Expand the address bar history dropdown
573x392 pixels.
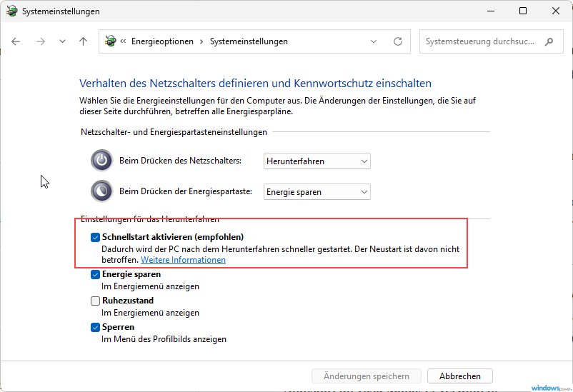pyautogui.click(x=374, y=41)
